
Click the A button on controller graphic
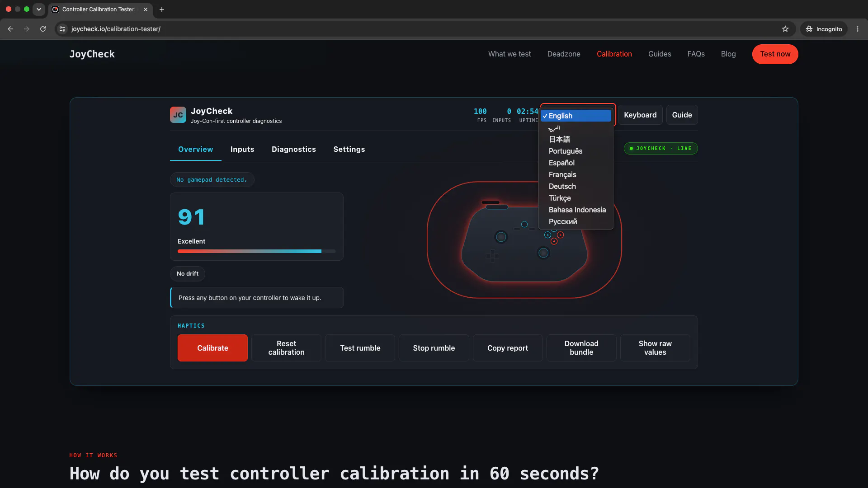[554, 241]
